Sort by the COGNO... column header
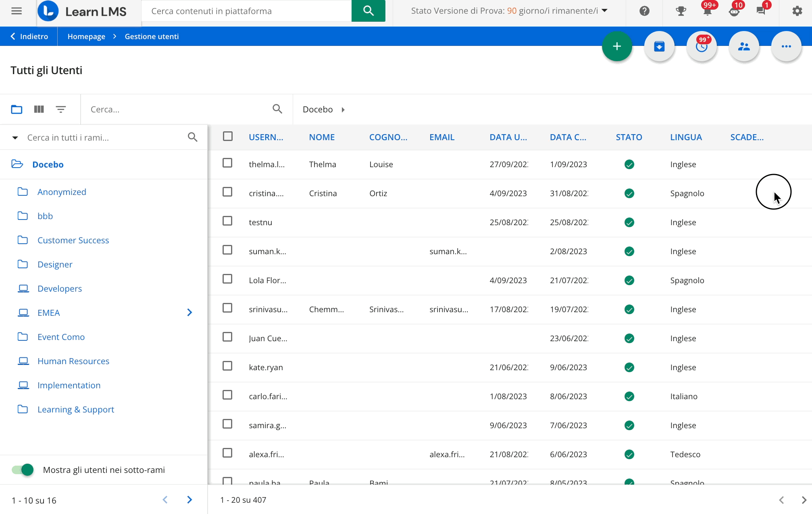 (x=388, y=137)
